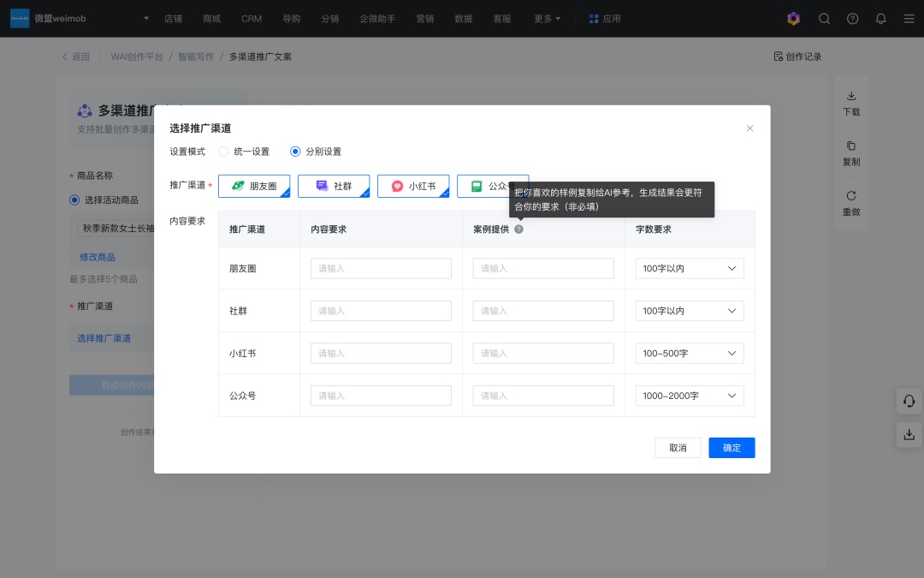Open 智能写作 breadcrumb
The width and height of the screenshot is (924, 578).
pos(196,57)
